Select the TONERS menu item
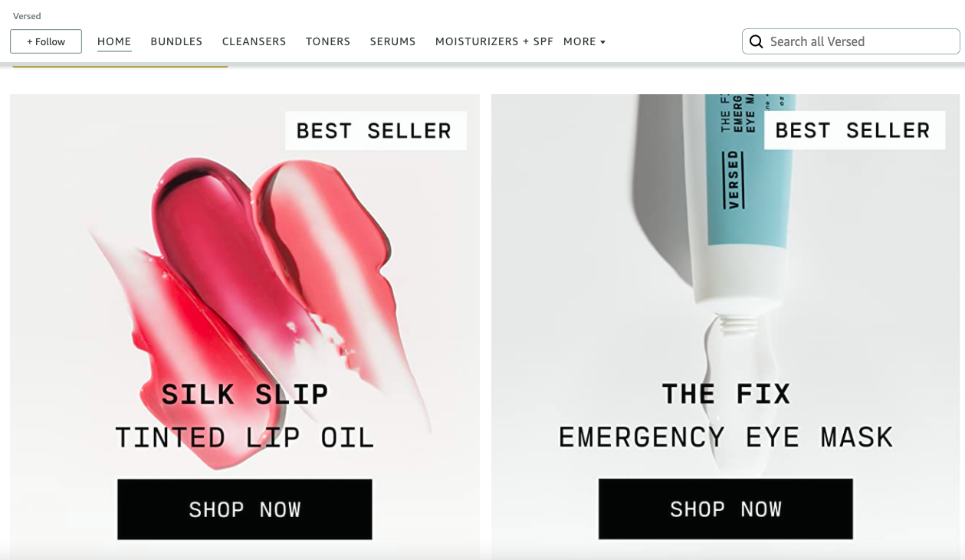 328,41
